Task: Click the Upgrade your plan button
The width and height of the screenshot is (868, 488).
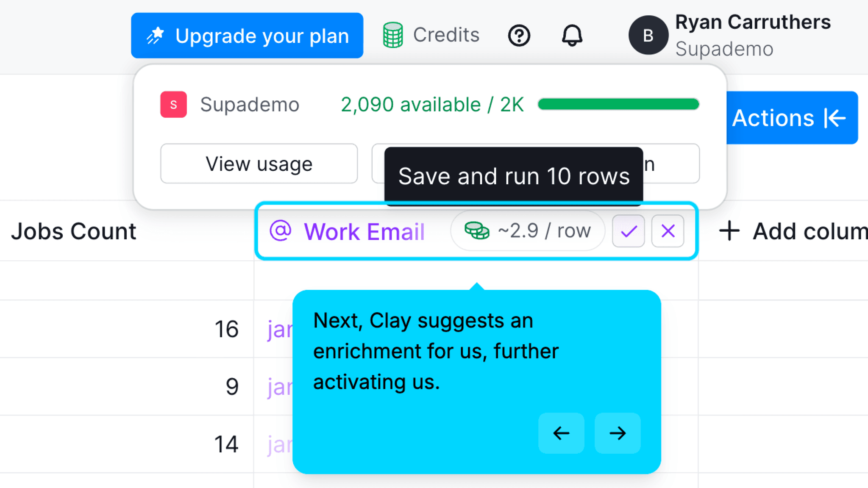Action: (247, 36)
